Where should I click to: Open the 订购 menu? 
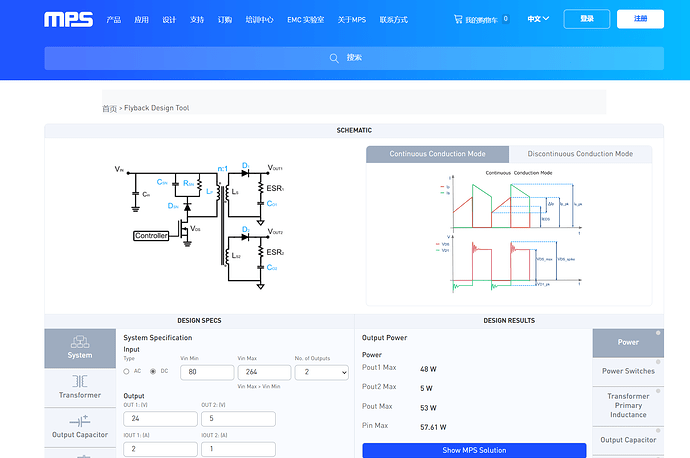[x=224, y=20]
